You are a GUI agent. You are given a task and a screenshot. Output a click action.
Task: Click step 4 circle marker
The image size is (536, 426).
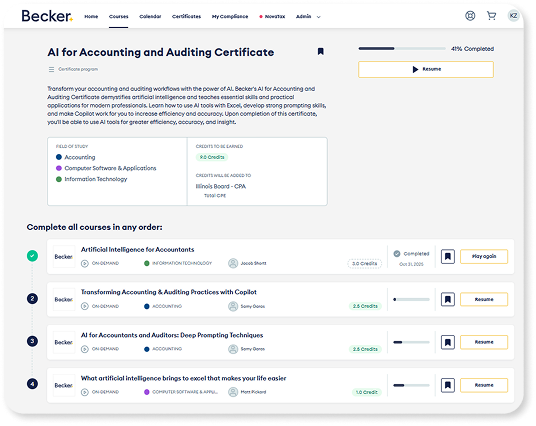(32, 384)
